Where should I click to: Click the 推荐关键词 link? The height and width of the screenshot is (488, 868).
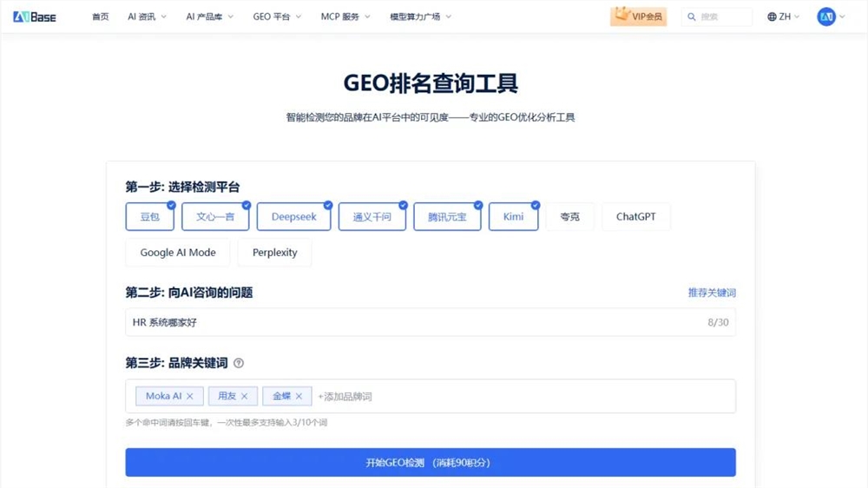point(712,293)
